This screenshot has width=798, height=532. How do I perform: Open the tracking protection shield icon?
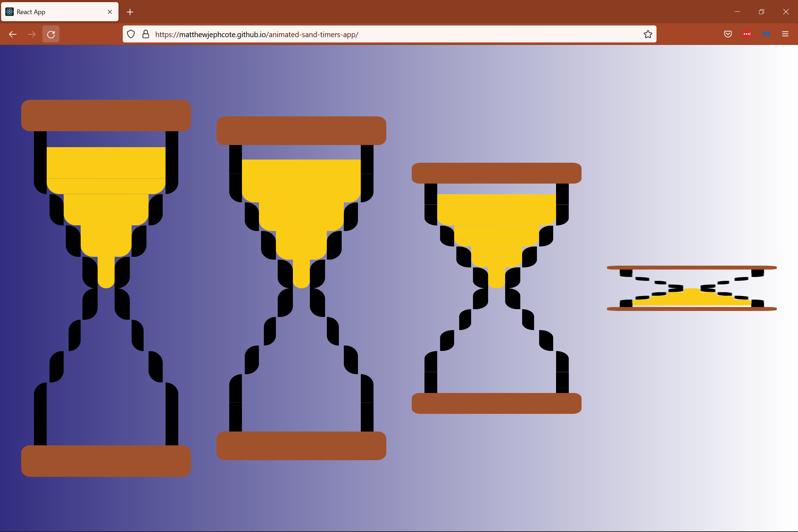(x=131, y=34)
